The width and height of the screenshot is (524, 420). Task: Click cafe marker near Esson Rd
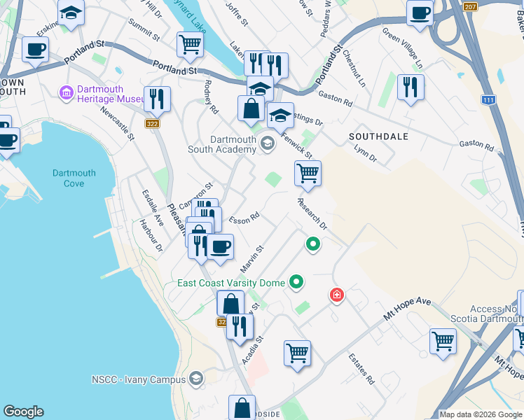tap(220, 249)
